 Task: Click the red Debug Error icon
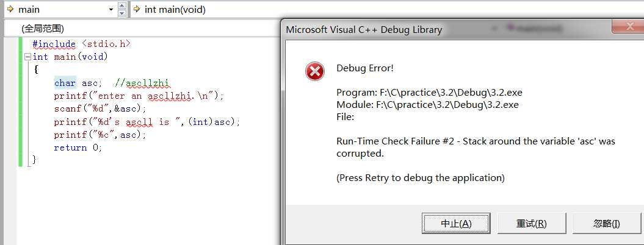coord(315,71)
